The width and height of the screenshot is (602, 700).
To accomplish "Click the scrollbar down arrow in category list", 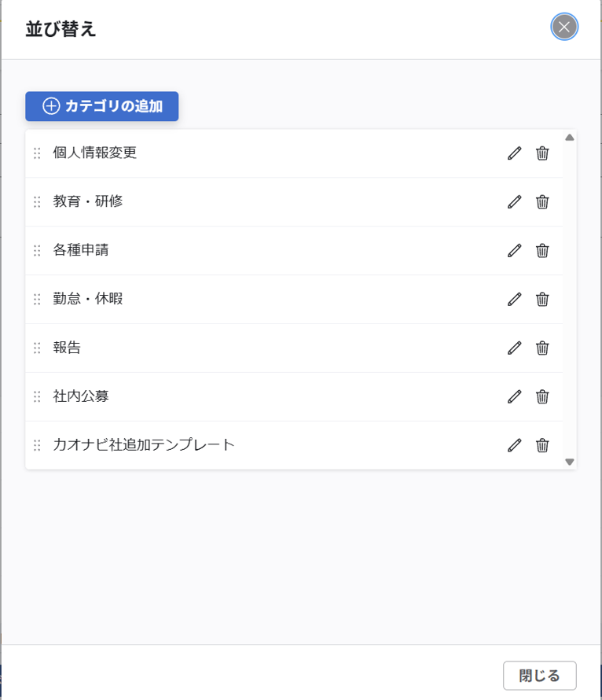I will [570, 462].
